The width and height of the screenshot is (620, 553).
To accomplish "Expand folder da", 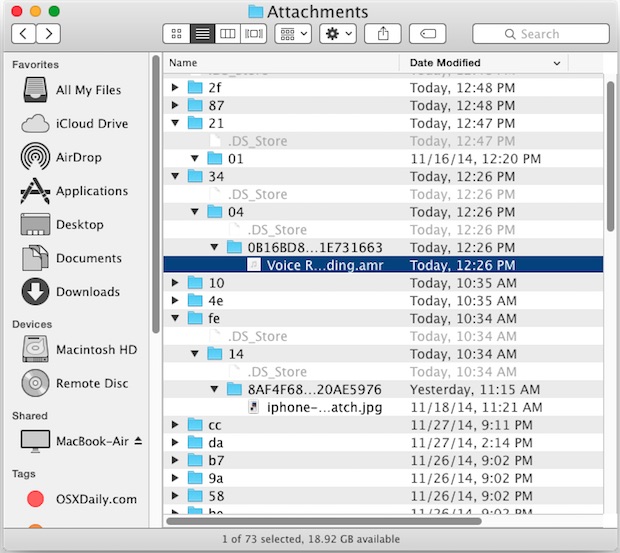I will (x=175, y=442).
